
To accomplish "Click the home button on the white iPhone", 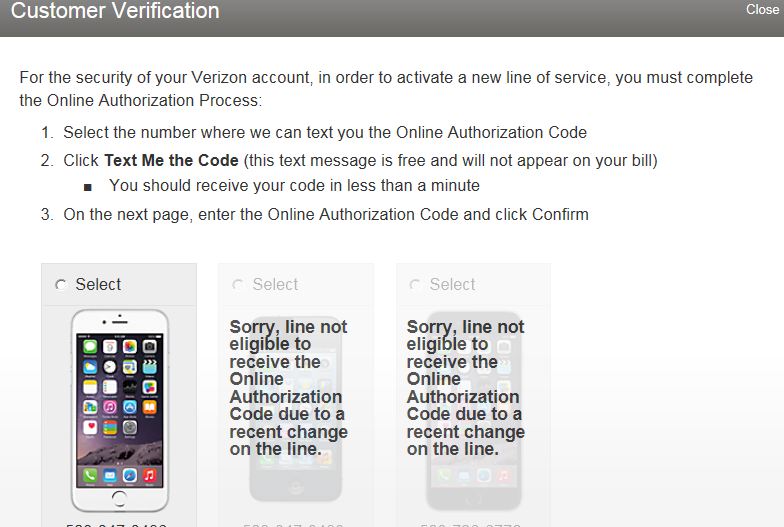I will [120, 498].
